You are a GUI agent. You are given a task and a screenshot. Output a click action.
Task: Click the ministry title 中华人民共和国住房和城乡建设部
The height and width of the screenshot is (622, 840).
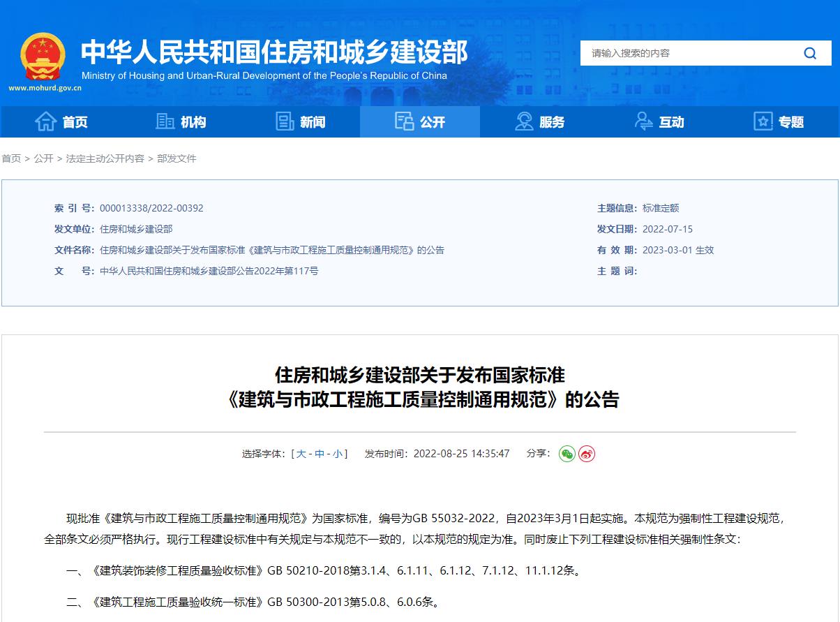pos(274,52)
